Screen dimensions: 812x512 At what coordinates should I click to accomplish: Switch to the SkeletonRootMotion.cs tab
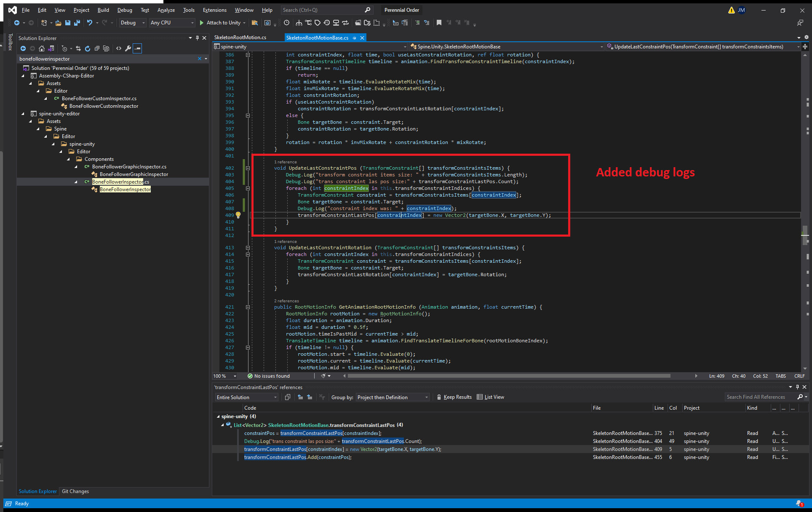(x=240, y=37)
